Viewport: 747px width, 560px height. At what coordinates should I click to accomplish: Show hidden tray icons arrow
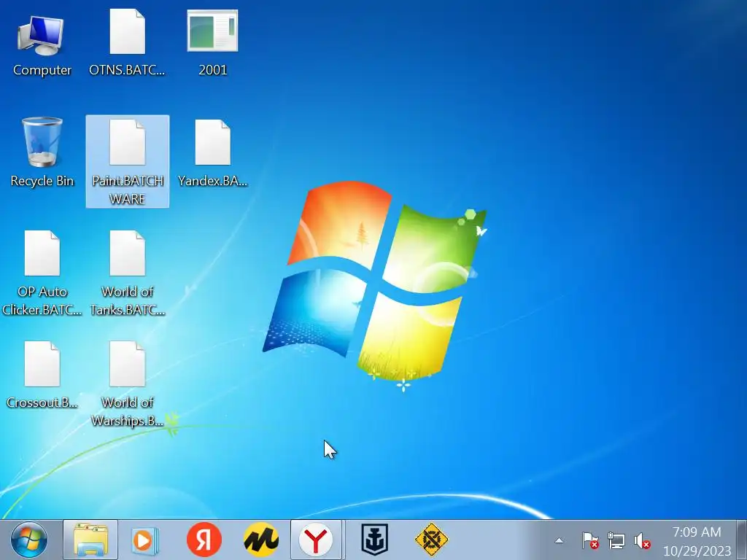[559, 540]
